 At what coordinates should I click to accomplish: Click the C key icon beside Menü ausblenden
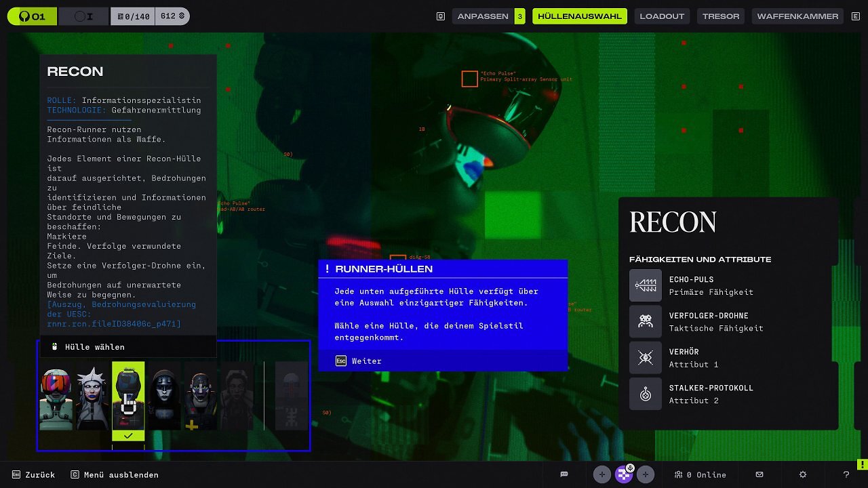coord(75,474)
